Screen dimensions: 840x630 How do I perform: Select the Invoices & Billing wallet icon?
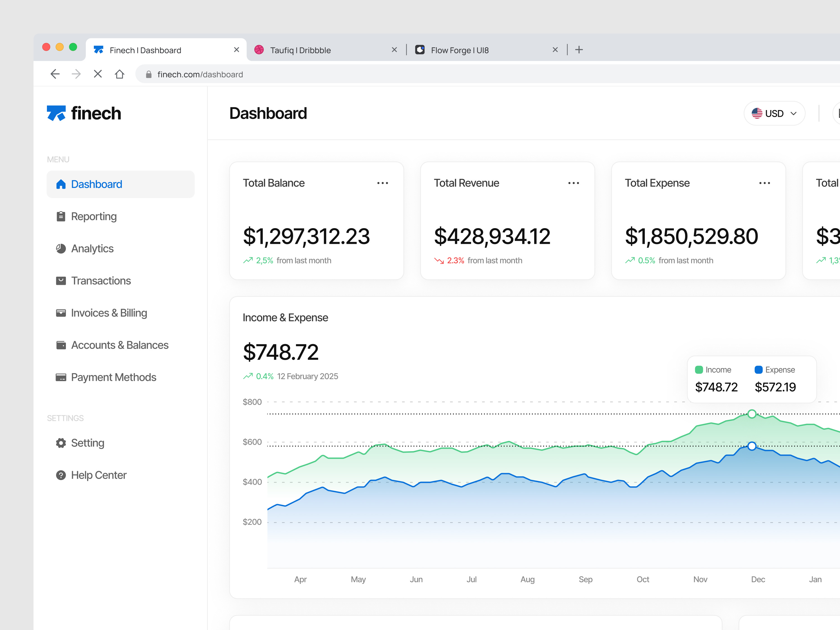(x=61, y=312)
